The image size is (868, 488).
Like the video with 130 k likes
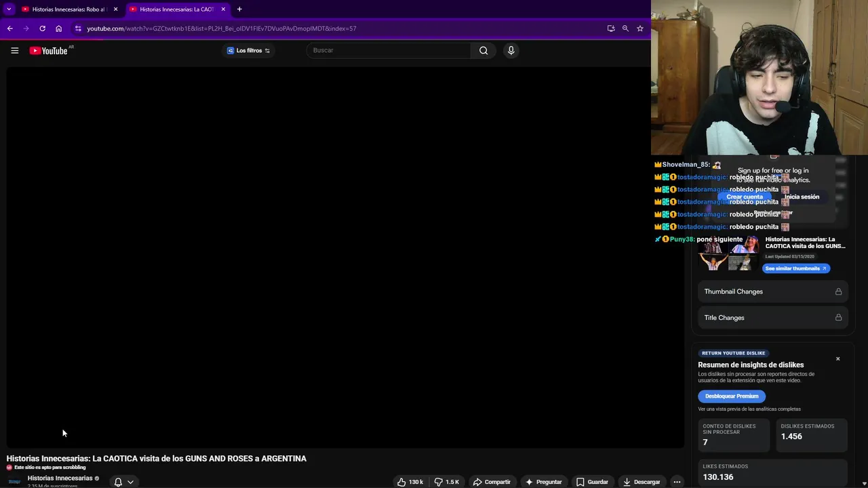pos(410,482)
